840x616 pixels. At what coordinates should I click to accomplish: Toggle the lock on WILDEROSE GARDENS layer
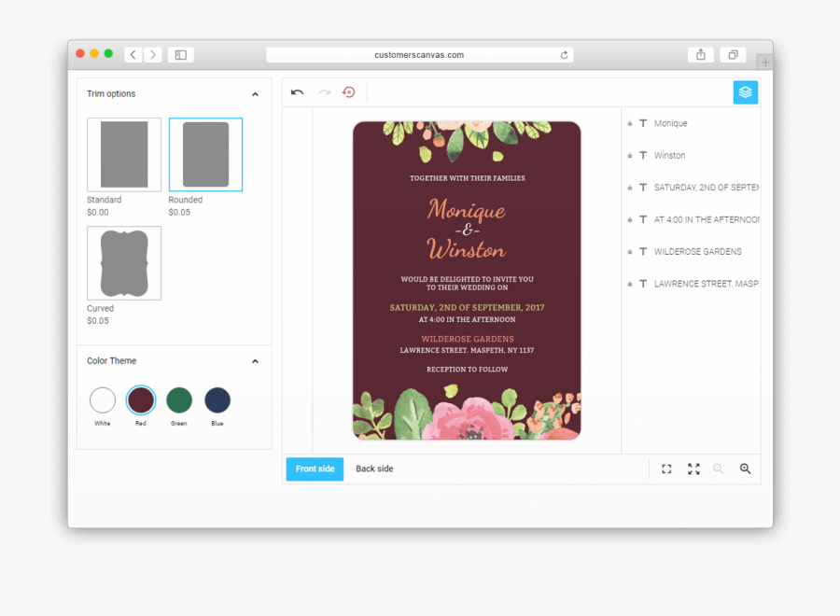[629, 251]
